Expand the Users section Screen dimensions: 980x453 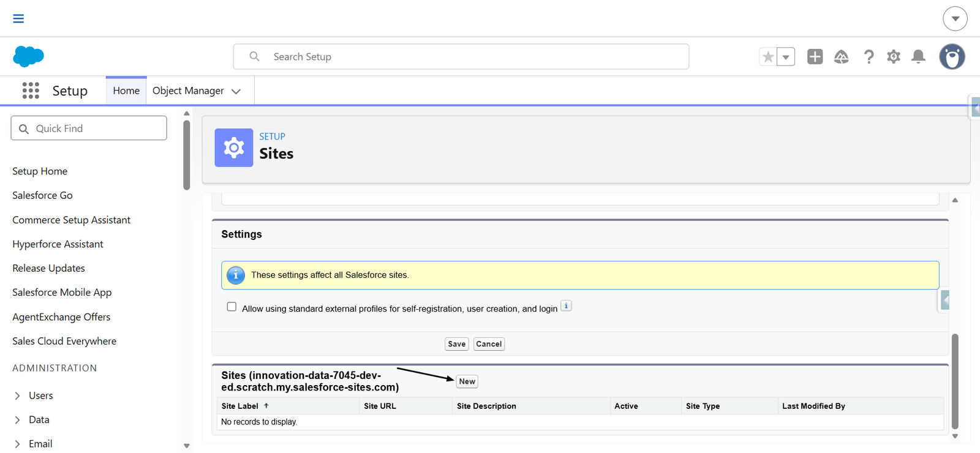point(17,395)
